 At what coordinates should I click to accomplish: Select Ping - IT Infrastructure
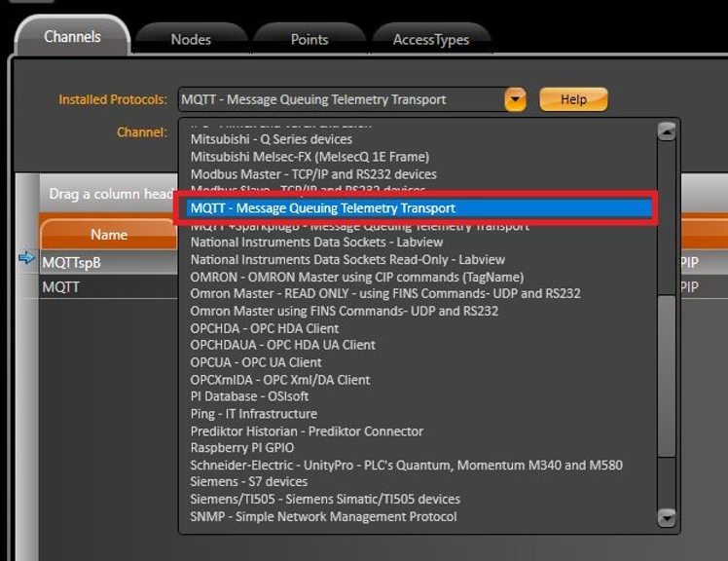(x=253, y=414)
